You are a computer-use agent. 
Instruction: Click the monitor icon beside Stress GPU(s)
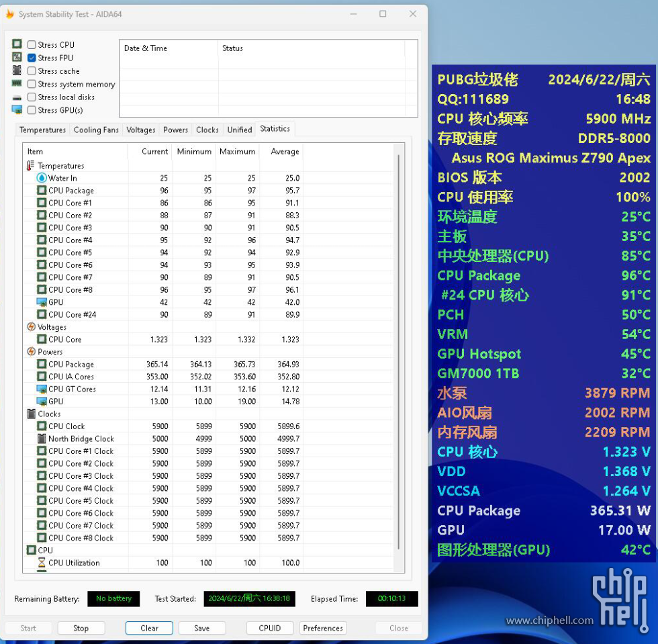pos(17,110)
